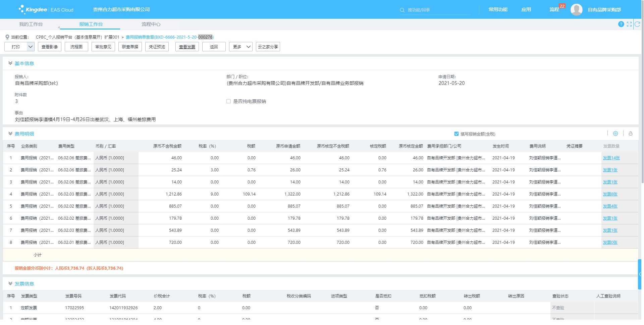Image resolution: width=644 pixels, height=325 pixels.
Task: Collapse the 费用明细 section
Action: (x=10, y=134)
